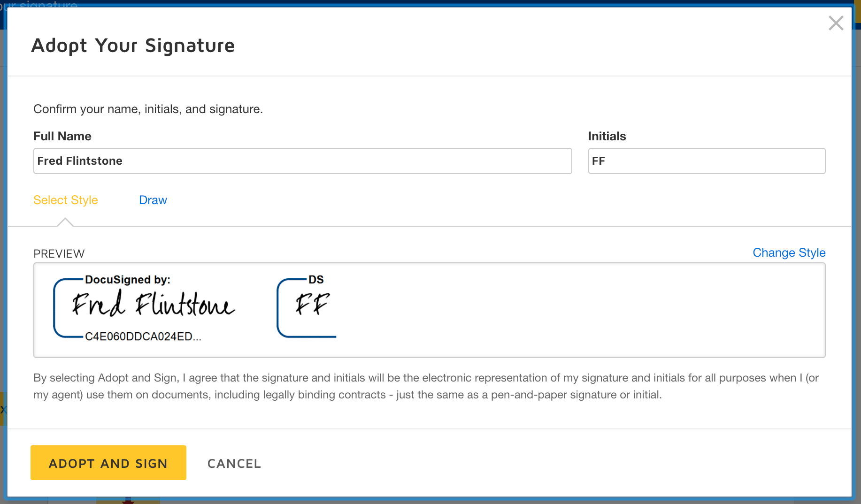Click the PREVIEW section label

pyautogui.click(x=59, y=254)
